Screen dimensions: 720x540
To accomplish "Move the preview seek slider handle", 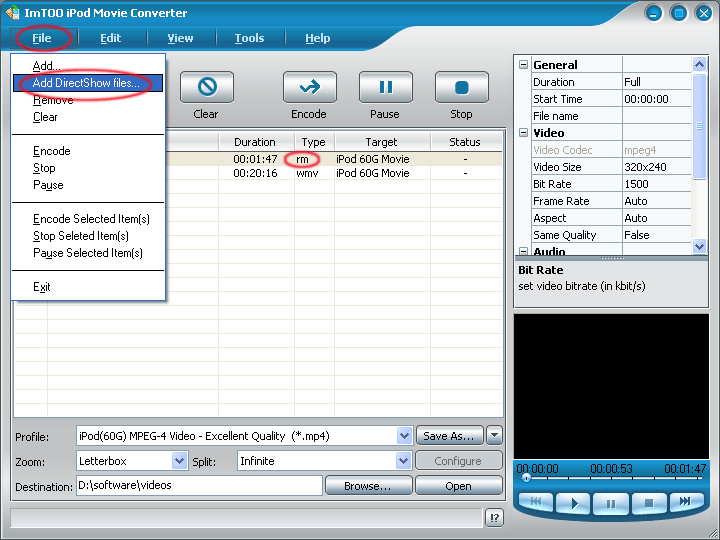I will 526,478.
